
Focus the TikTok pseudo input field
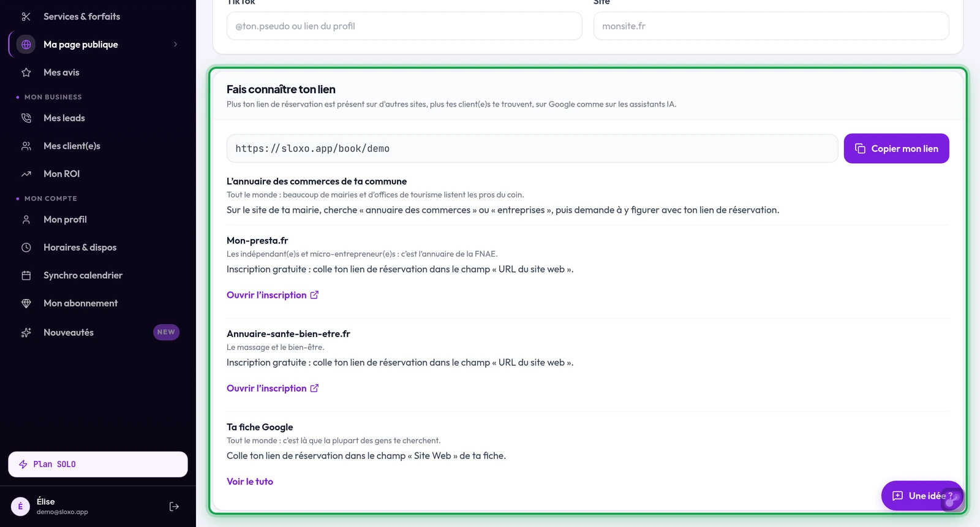[x=404, y=26]
